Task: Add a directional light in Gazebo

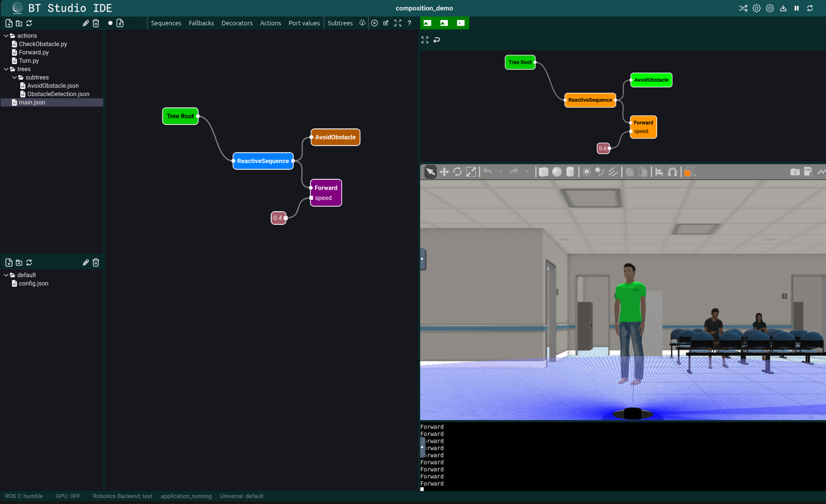Action: 613,172
